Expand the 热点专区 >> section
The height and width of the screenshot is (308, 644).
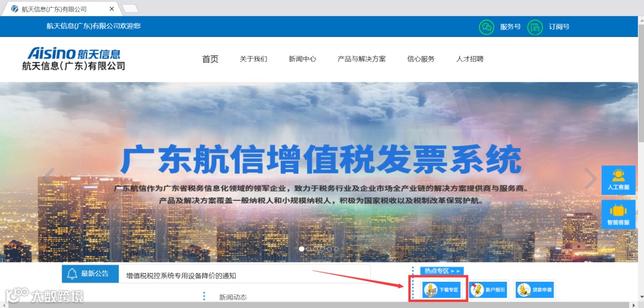pos(441,271)
